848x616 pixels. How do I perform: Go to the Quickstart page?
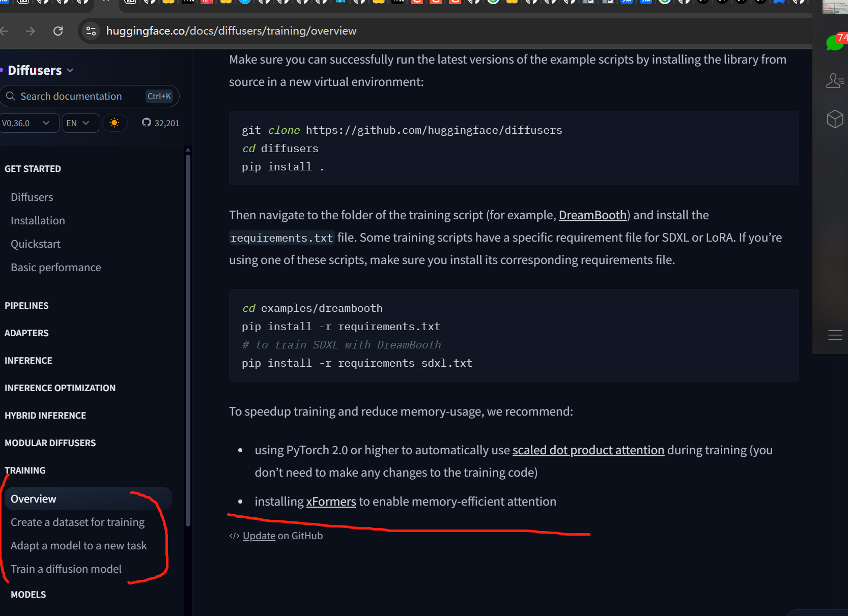coord(36,244)
